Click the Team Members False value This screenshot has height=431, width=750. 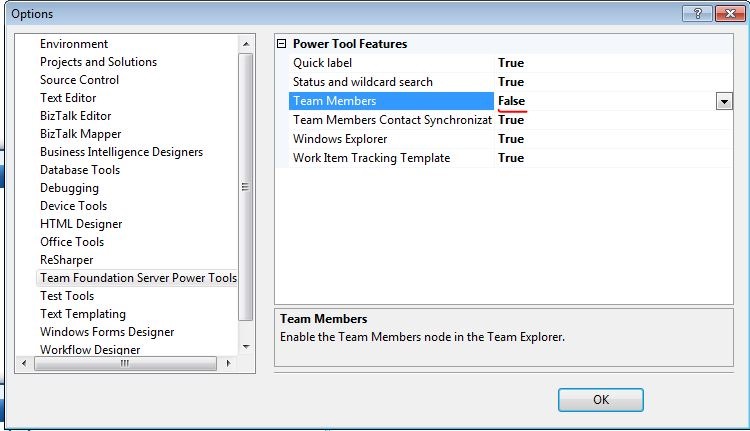[512, 101]
